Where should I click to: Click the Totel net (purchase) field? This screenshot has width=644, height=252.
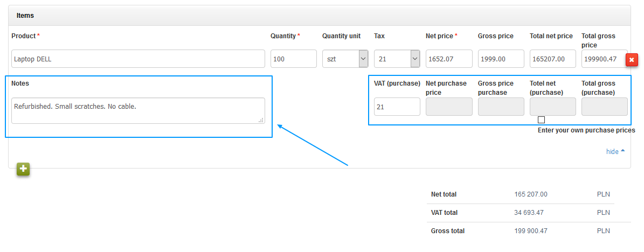553,107
